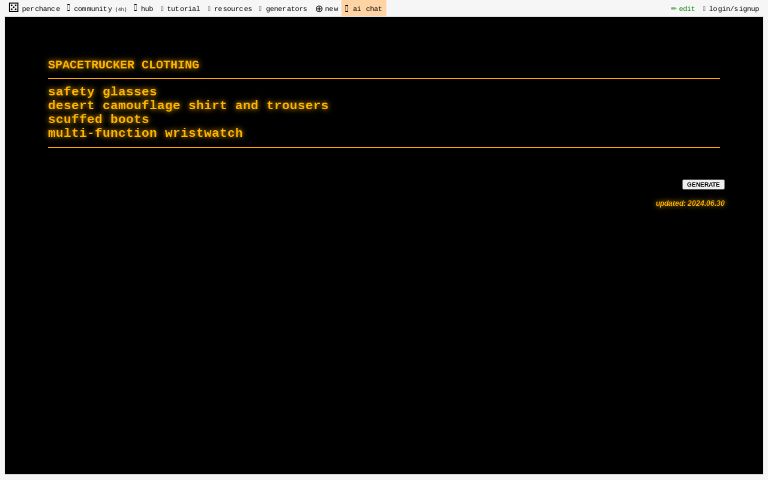This screenshot has height=480, width=768.
Task: Click the multi-function wristwatch line
Action: point(145,134)
